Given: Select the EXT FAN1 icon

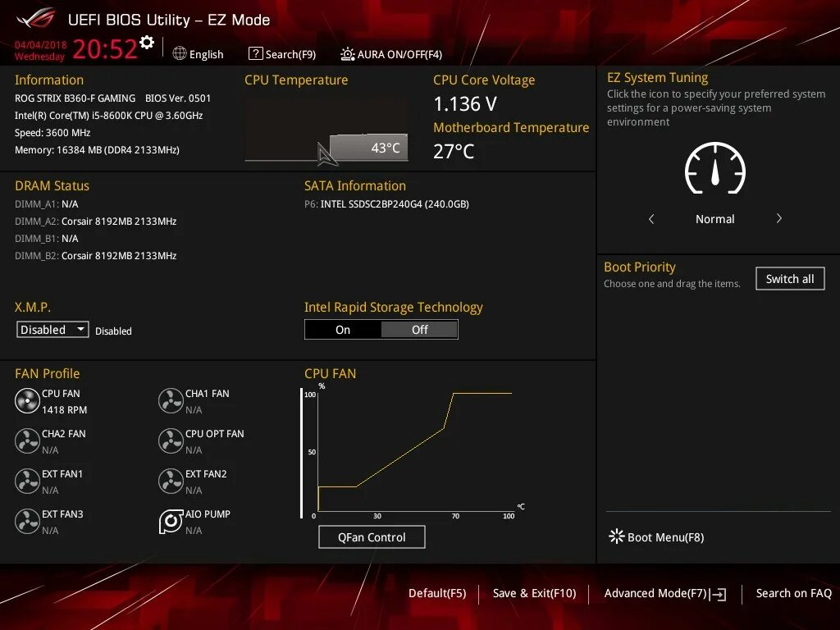Looking at the screenshot, I should 27,482.
